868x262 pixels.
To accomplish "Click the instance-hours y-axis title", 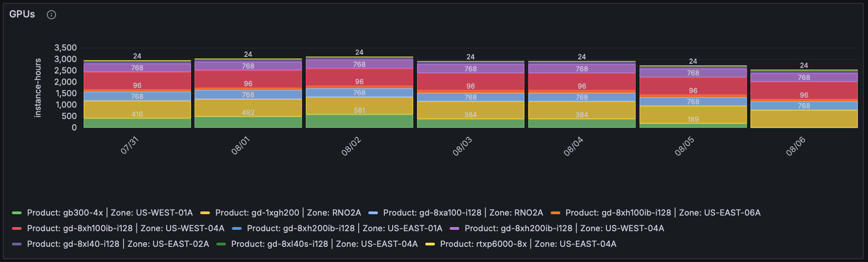I will pos(38,88).
